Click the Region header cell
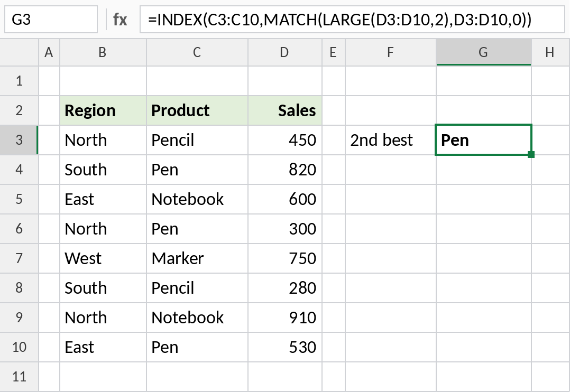 pyautogui.click(x=103, y=110)
